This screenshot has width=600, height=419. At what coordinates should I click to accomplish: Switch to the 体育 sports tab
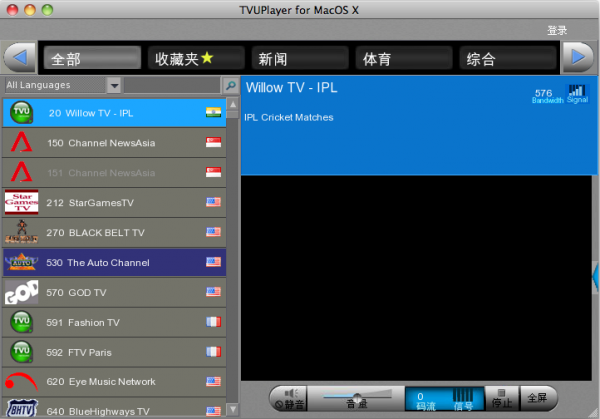(x=404, y=58)
